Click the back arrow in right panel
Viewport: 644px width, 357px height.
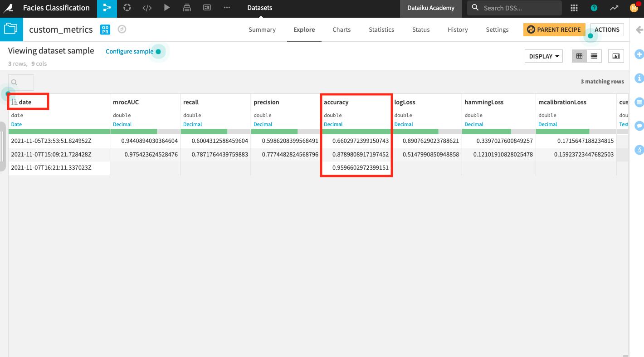[639, 30]
